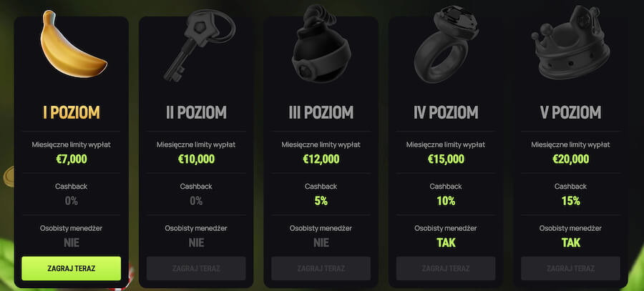Select the II POZIOM heading
644x291 pixels.
(196, 112)
